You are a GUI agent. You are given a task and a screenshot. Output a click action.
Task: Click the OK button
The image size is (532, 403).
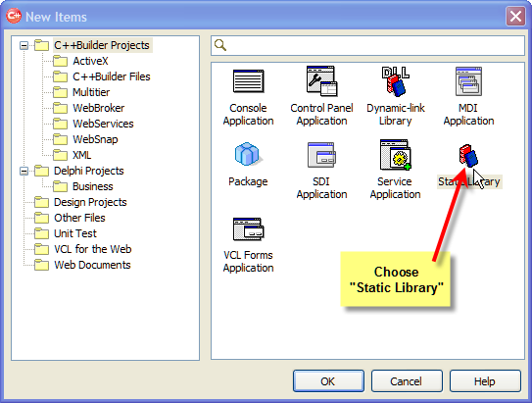pyautogui.click(x=328, y=381)
